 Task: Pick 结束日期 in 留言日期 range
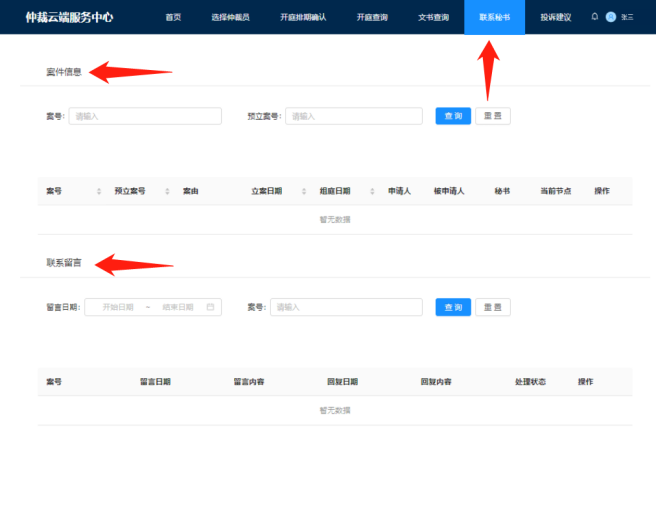tap(178, 307)
